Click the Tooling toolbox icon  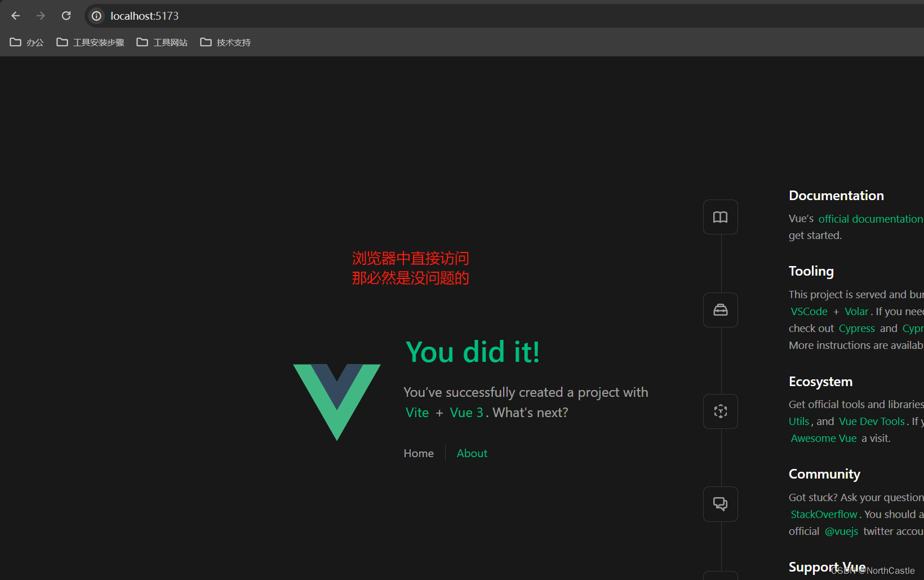point(721,310)
